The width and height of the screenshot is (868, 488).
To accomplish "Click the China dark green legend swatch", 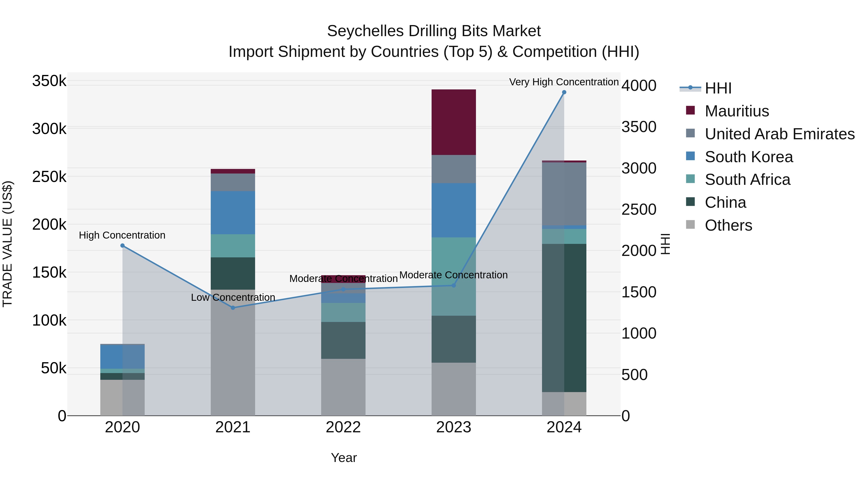I will coord(690,202).
